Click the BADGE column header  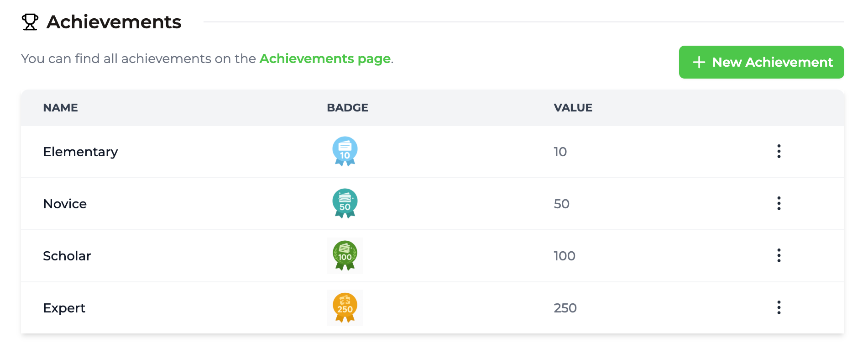click(347, 108)
